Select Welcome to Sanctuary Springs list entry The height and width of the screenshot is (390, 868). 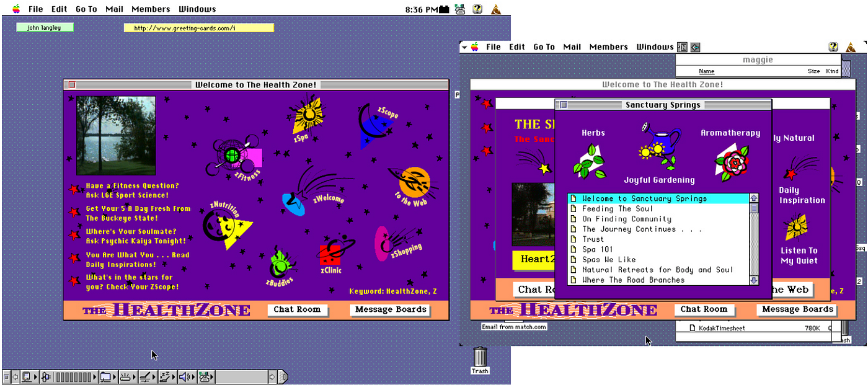coord(659,198)
